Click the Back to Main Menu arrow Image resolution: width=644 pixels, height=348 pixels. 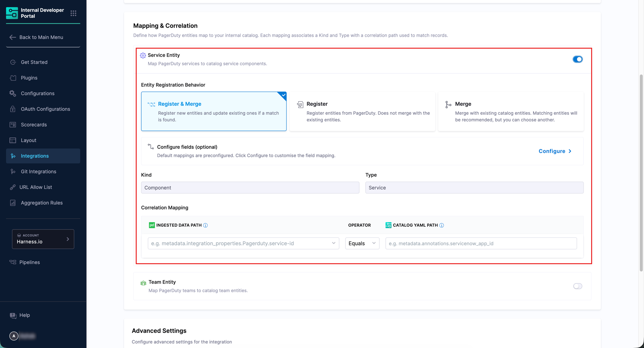[13, 37]
